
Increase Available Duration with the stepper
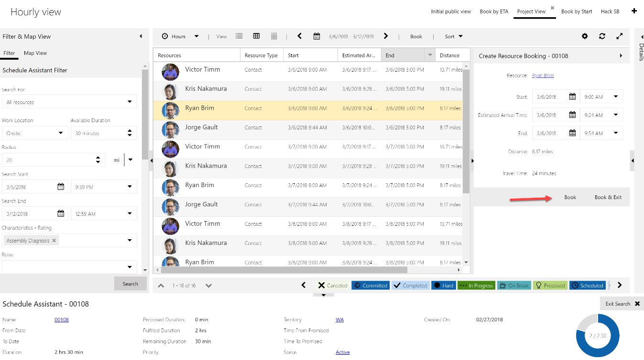(x=129, y=130)
